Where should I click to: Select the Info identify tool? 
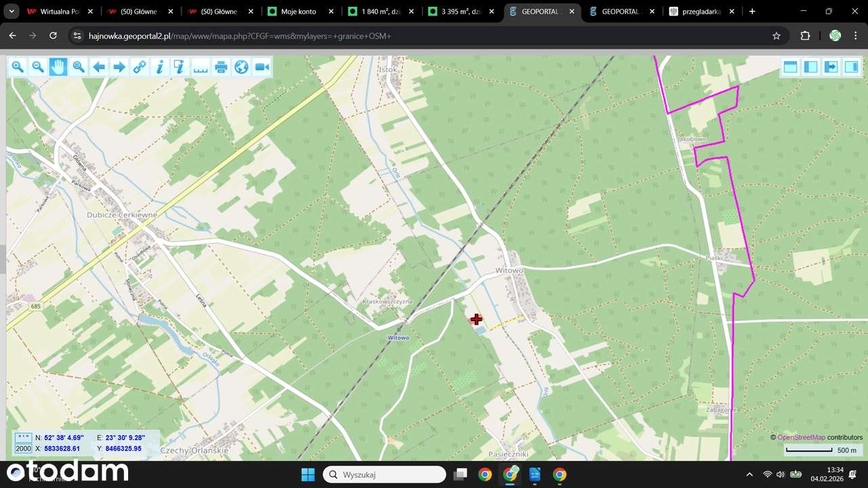tap(160, 66)
